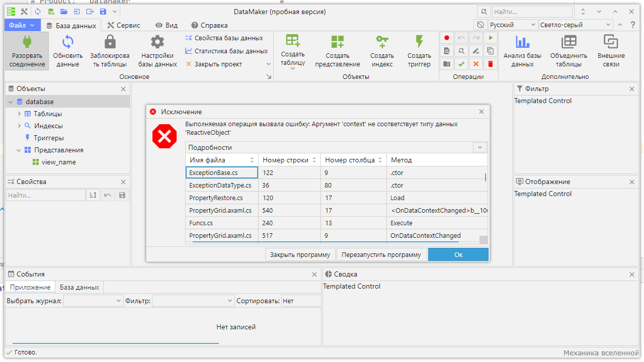Collapse the database tree node
The image size is (644, 362).
[11, 102]
